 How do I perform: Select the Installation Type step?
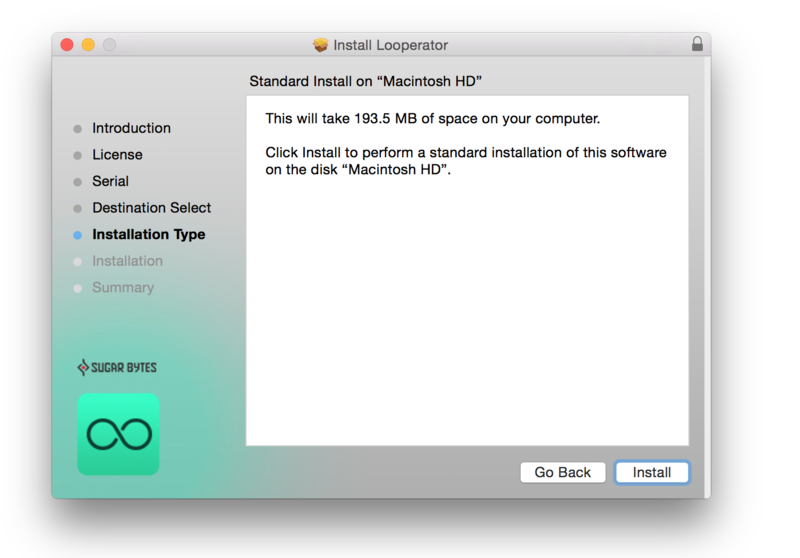point(148,234)
